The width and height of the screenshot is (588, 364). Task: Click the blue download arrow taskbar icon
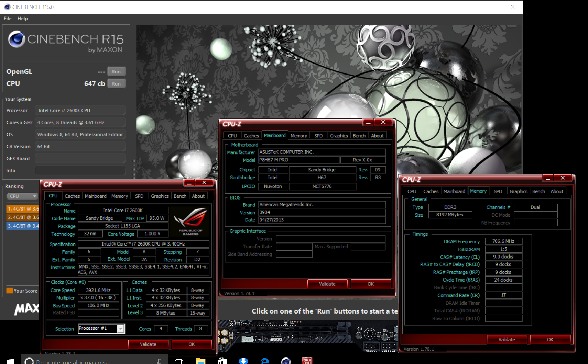pyautogui.click(x=243, y=361)
